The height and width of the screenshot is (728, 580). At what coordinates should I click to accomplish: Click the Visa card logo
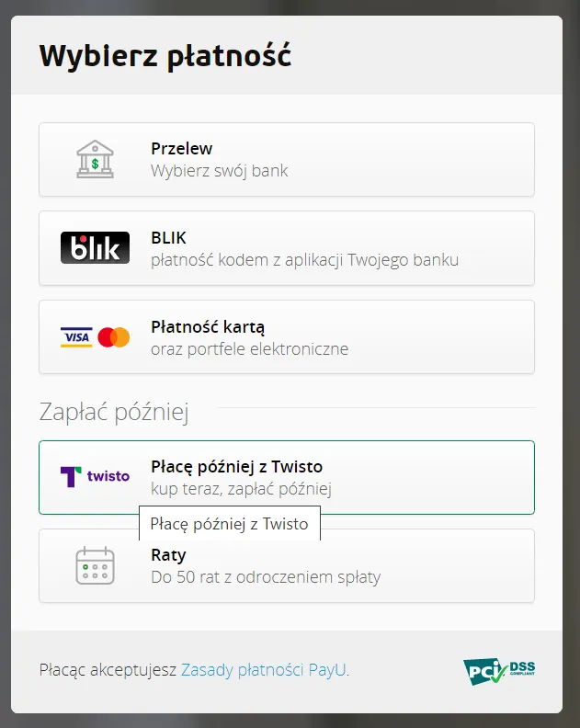76,337
